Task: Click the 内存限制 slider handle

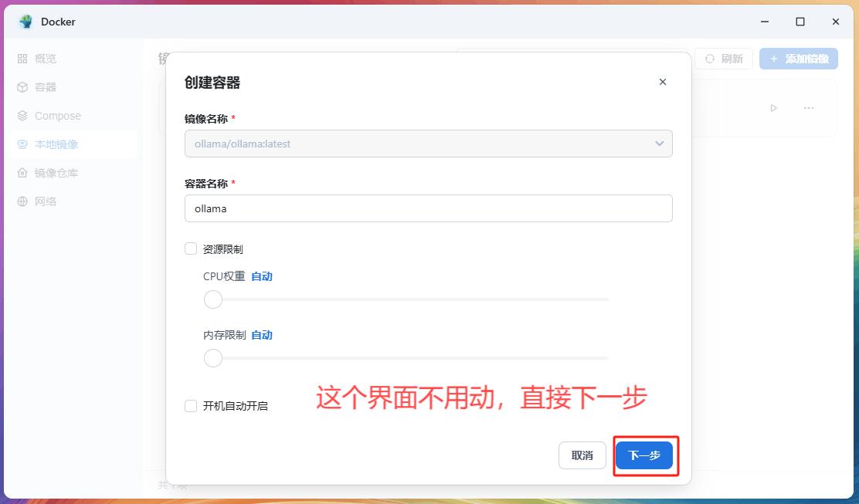Action: click(213, 358)
